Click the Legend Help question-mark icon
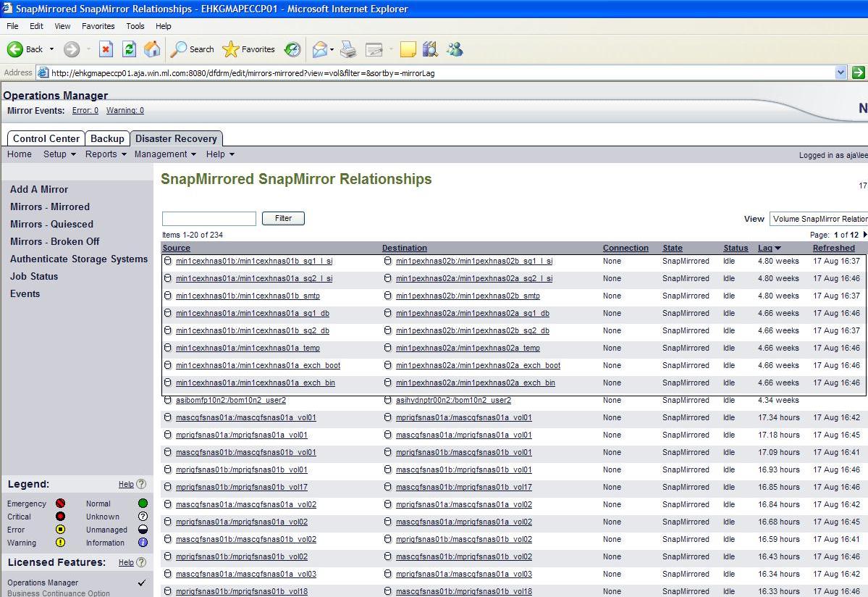The image size is (868, 597). coord(141,484)
